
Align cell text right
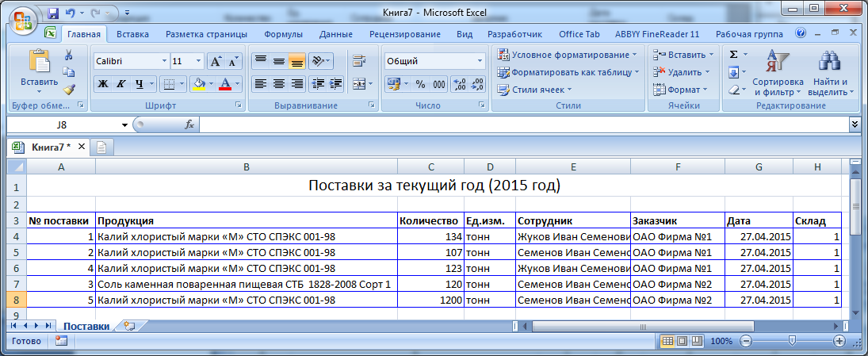297,84
